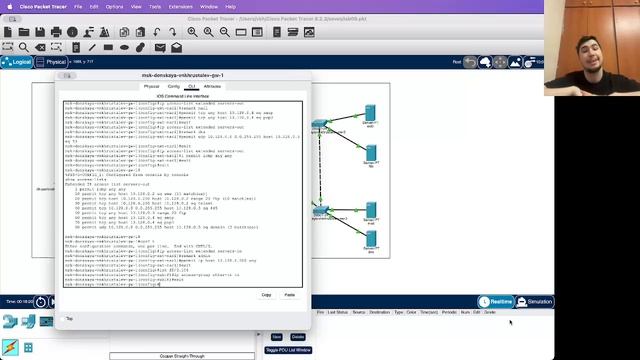Select the Components category icon
Viewport: 640px width, 360px height.
[x=47, y=322]
